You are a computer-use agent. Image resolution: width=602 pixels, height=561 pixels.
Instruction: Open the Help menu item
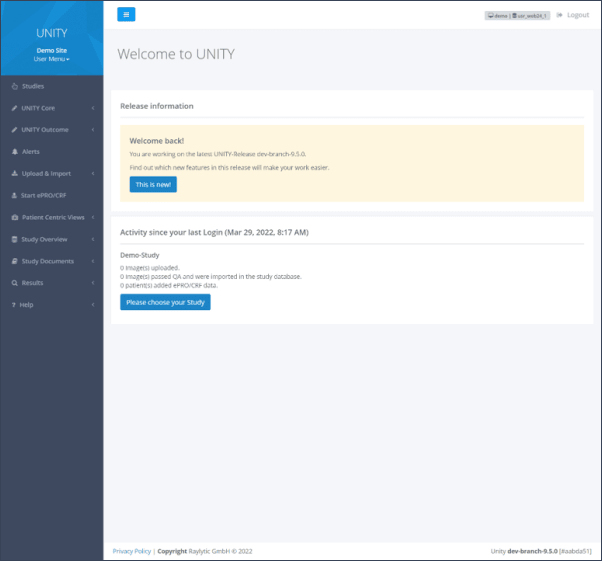coord(27,305)
